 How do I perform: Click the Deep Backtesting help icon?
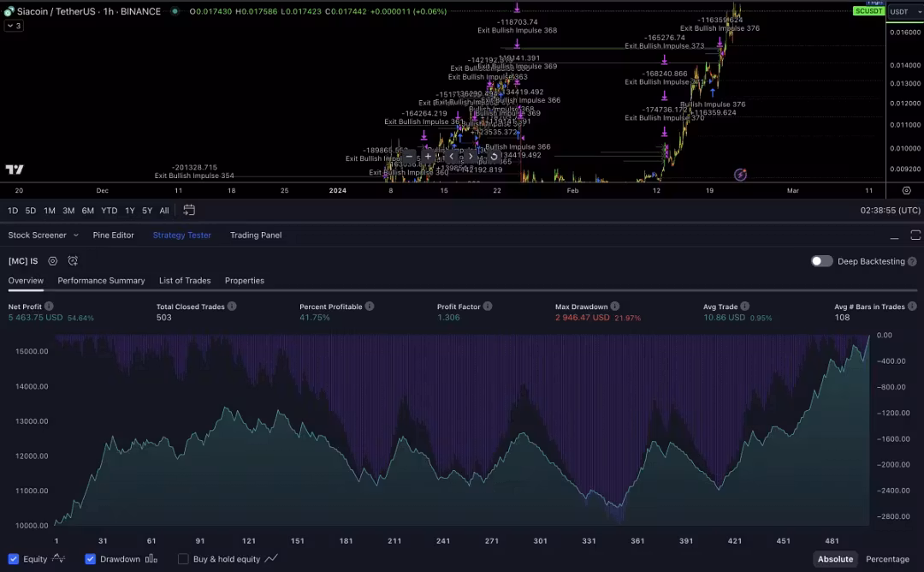point(912,261)
